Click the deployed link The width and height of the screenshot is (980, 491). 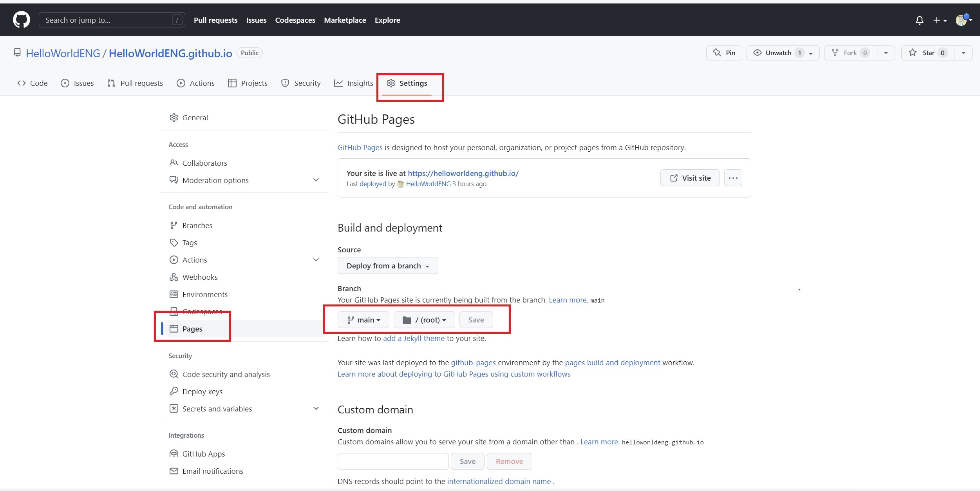point(372,184)
